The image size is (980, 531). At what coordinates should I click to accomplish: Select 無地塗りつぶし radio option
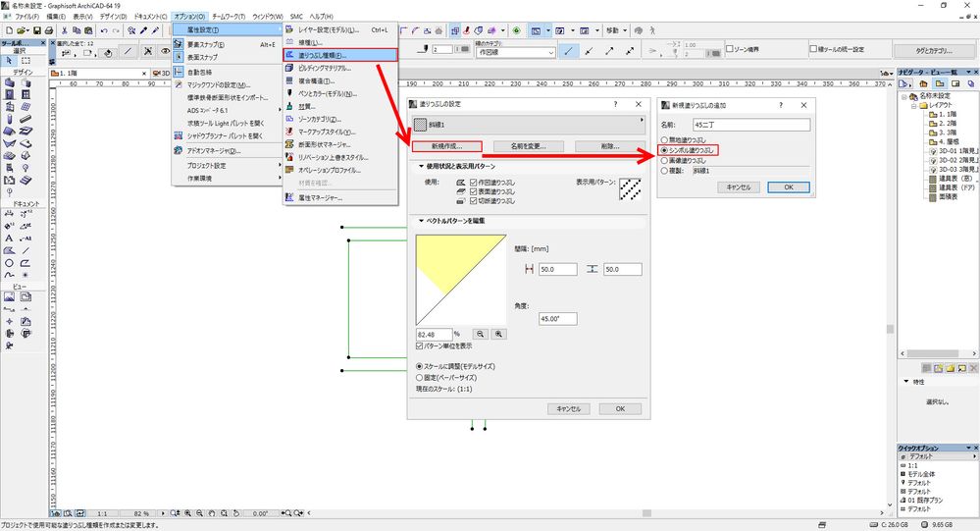pos(664,140)
